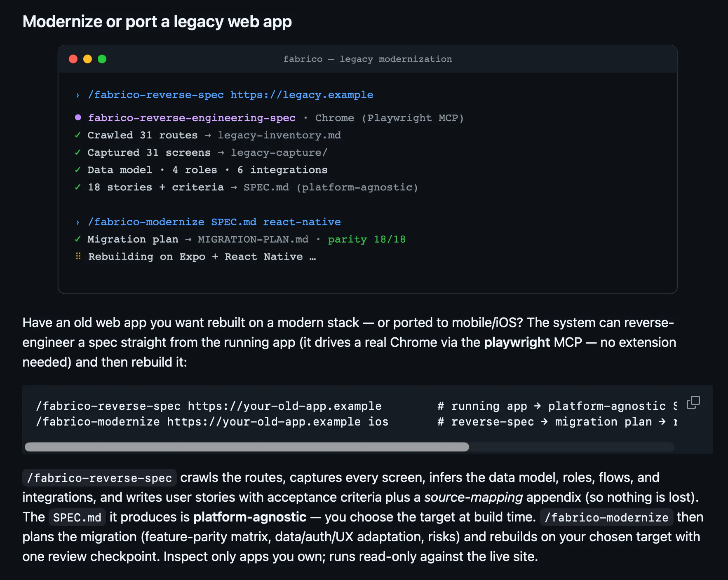Copy the fabrico commands code block
Screen dimensions: 728x580
[693, 402]
